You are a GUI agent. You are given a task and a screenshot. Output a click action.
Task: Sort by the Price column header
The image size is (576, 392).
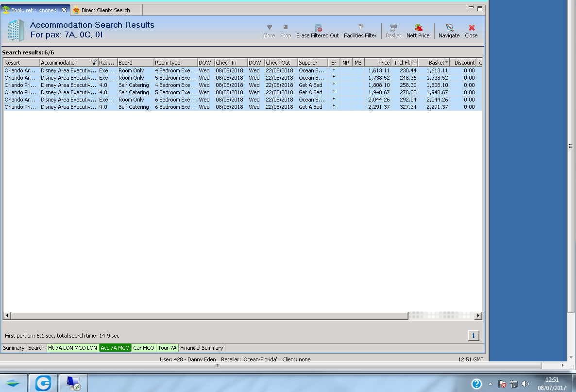pyautogui.click(x=378, y=63)
